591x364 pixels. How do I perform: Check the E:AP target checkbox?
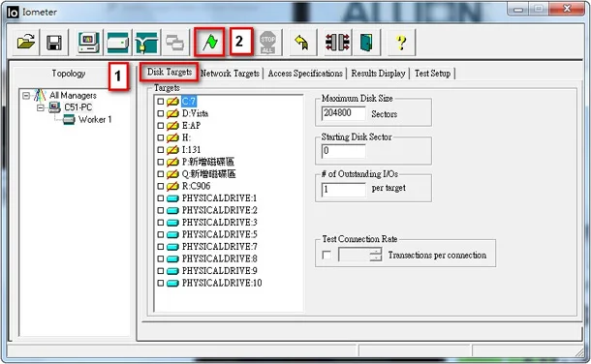[x=161, y=125]
